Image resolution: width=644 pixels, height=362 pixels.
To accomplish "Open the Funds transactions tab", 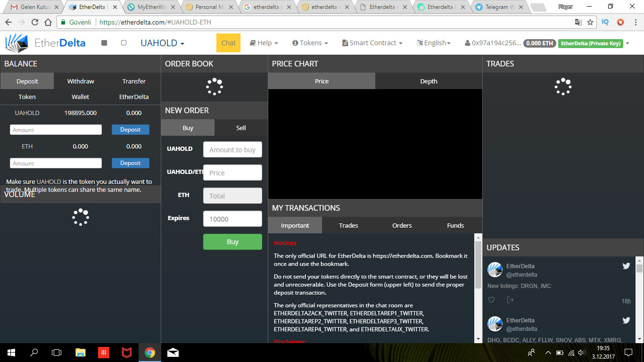I will coord(455,225).
